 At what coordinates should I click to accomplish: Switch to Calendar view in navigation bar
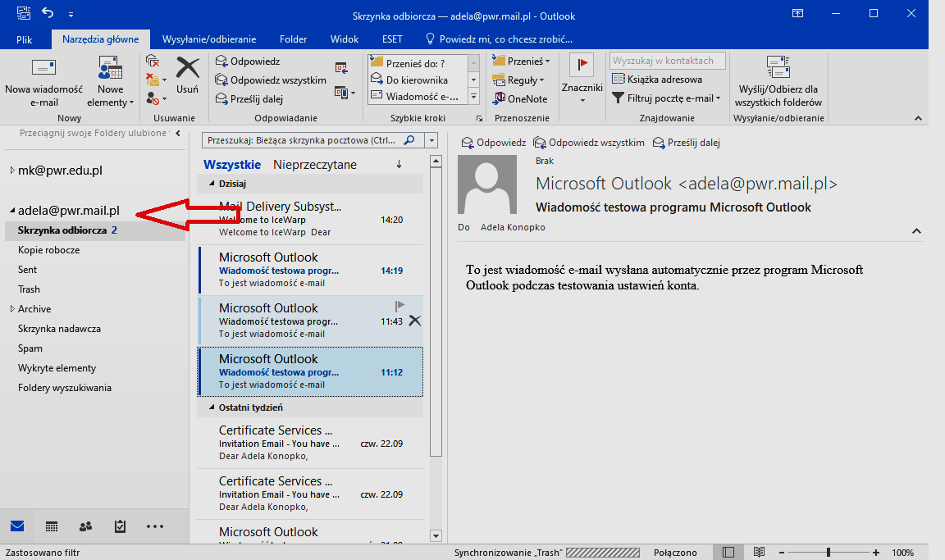(x=52, y=526)
